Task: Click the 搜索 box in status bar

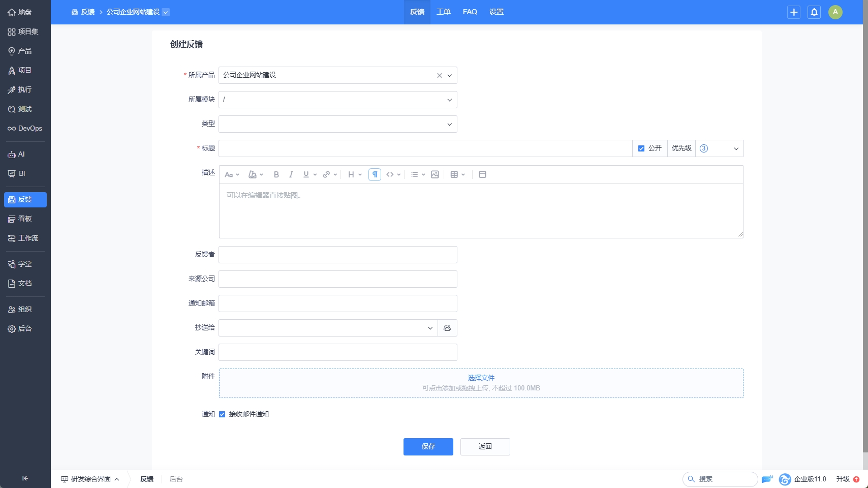Action: tap(720, 479)
